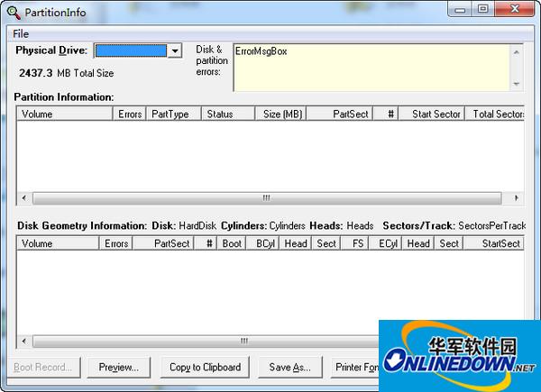Image resolution: width=541 pixels, height=392 pixels.
Task: Click the Save As... button
Action: click(289, 368)
